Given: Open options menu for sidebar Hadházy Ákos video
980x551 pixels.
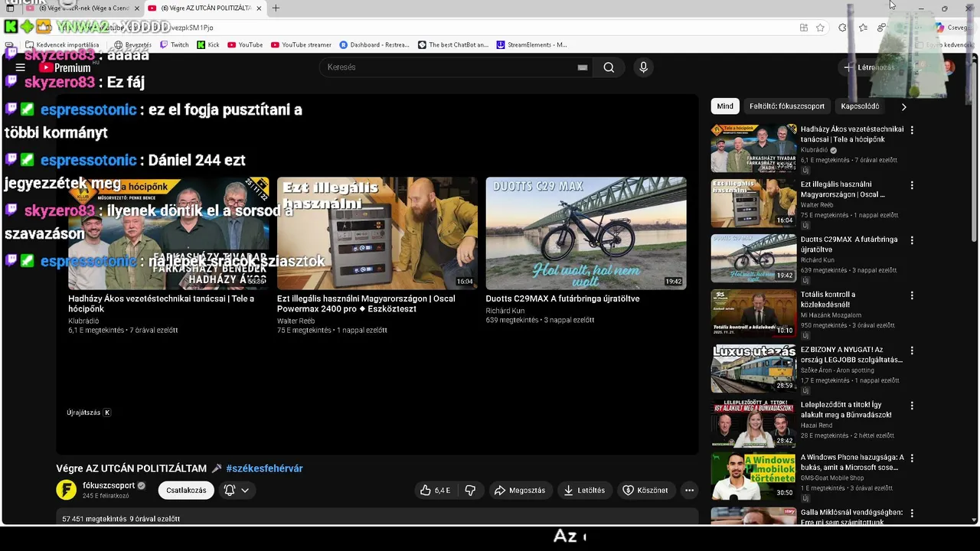Looking at the screenshot, I should (x=912, y=130).
